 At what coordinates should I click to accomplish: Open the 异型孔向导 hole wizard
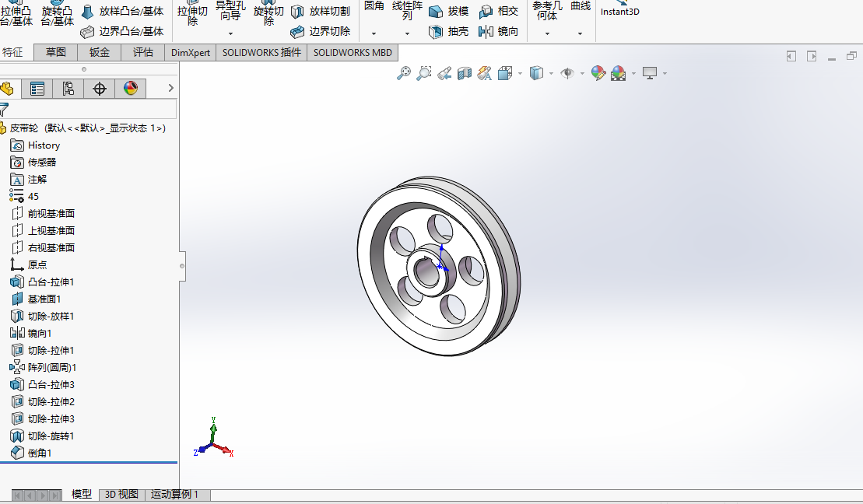(x=230, y=10)
